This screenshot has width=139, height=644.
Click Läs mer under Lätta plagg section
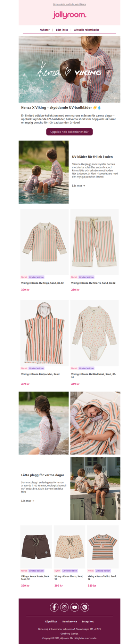pyautogui.click(x=28, y=501)
